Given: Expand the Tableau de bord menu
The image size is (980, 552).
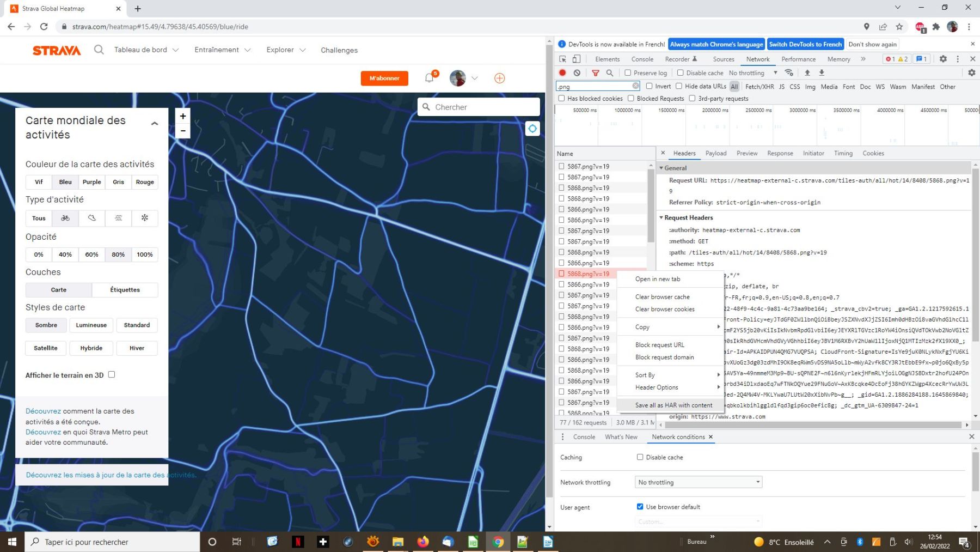Looking at the screenshot, I should click(x=146, y=50).
